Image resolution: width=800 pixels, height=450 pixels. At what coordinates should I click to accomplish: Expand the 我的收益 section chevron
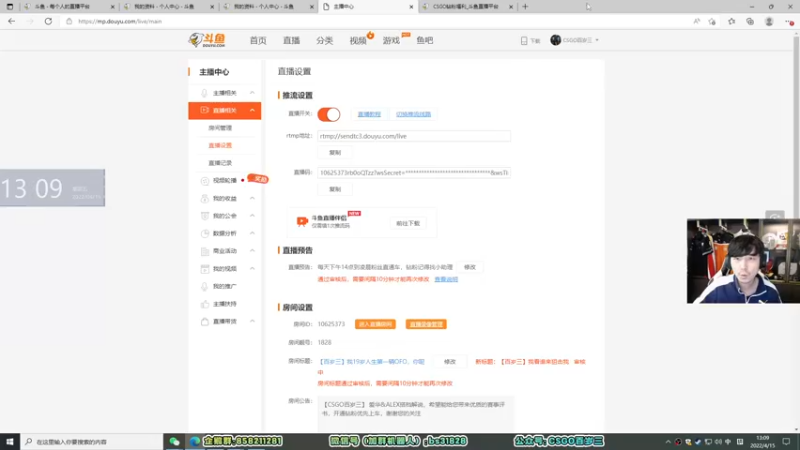coord(252,198)
